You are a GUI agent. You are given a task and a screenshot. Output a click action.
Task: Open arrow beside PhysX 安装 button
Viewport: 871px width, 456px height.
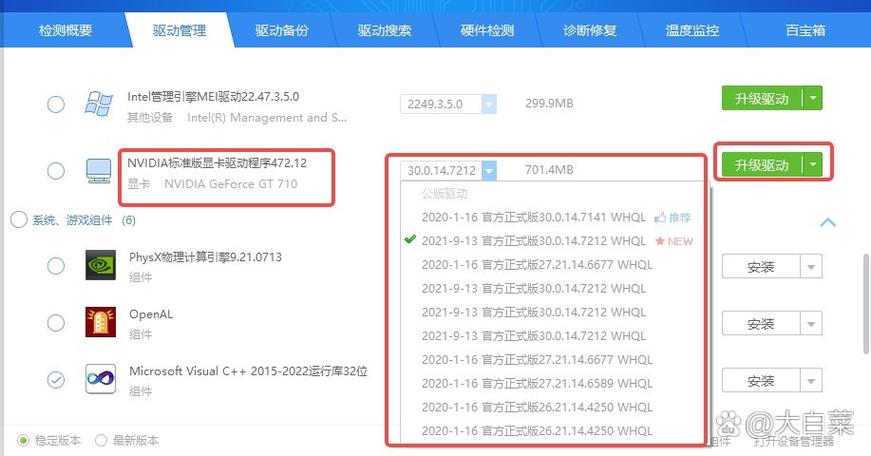click(x=811, y=267)
